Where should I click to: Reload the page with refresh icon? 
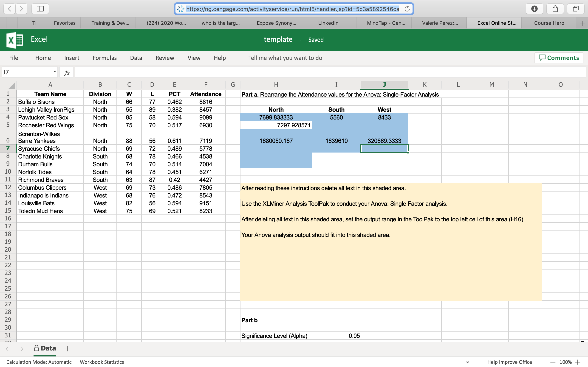pyautogui.click(x=407, y=9)
